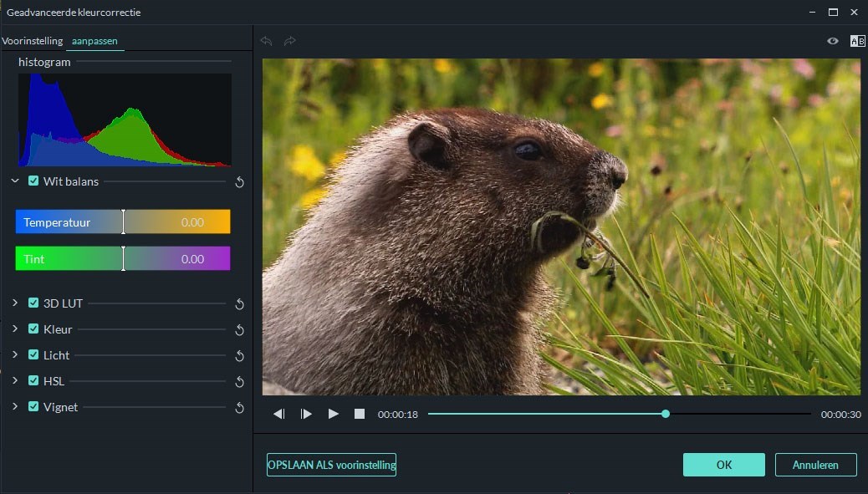Collapse the Wit balans section

point(15,181)
